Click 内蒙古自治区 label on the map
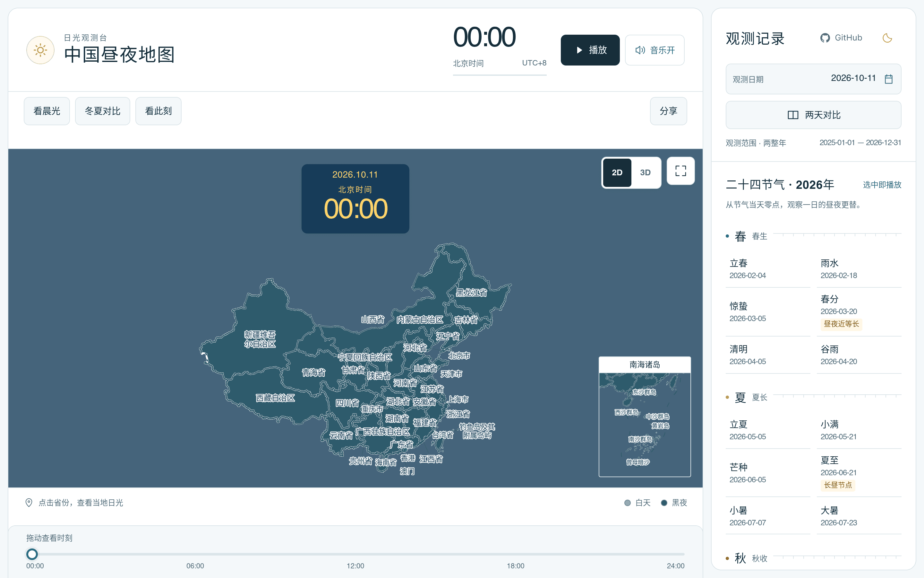Viewport: 924px width, 578px height. click(420, 320)
